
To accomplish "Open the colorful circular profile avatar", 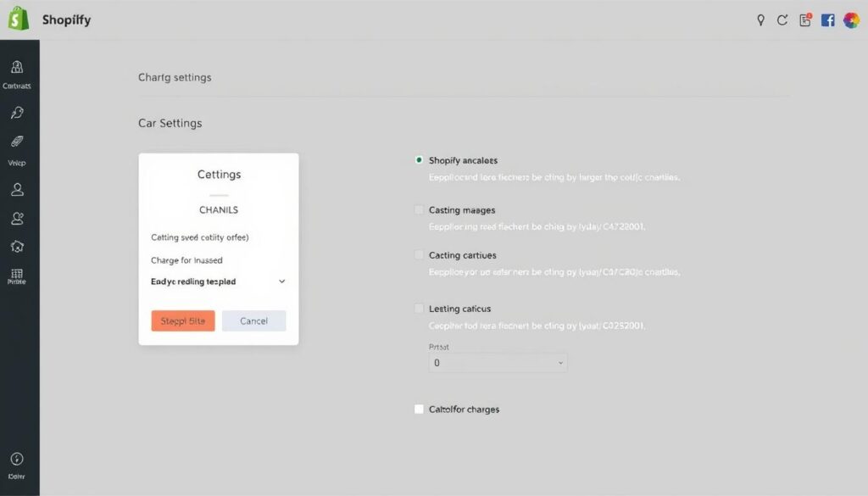I will tap(851, 20).
